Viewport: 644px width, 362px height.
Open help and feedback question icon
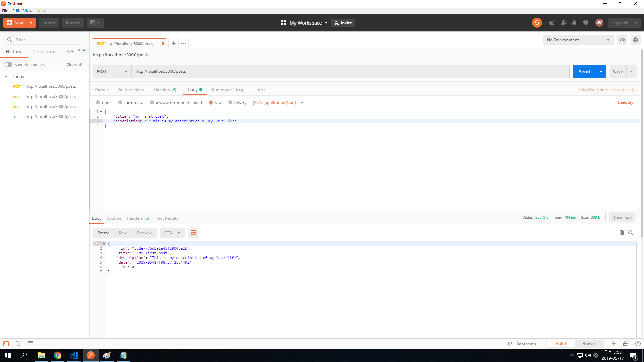638,344
